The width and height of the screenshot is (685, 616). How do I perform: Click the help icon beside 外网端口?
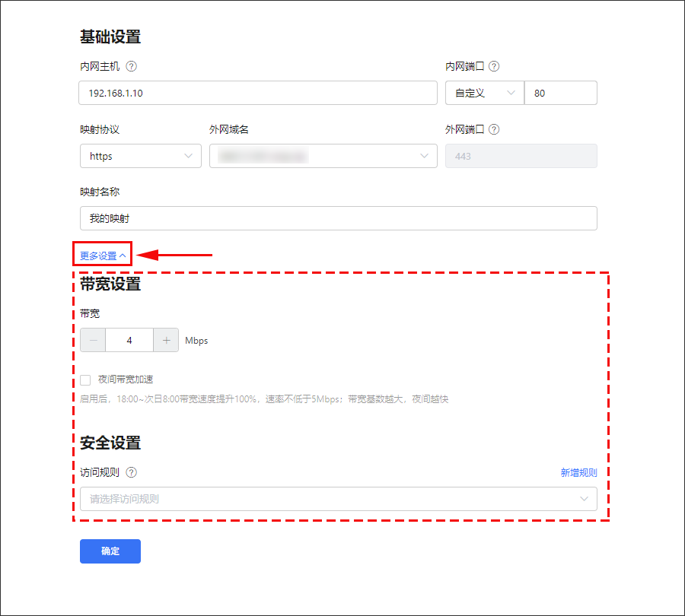pos(494,129)
